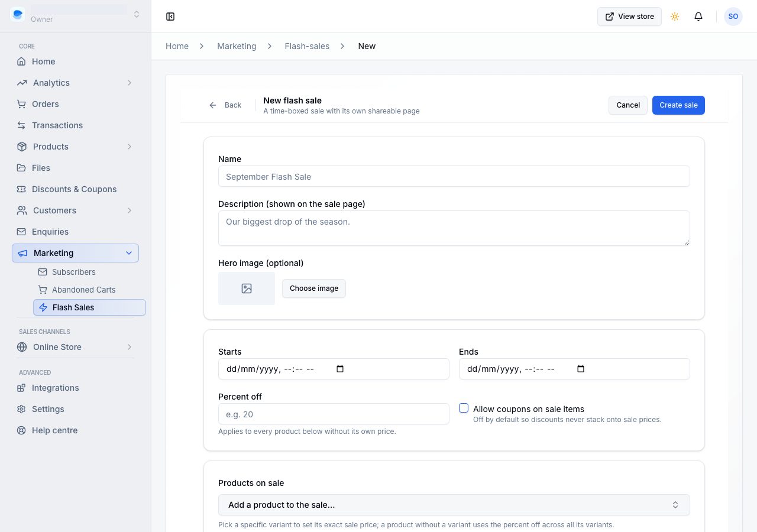Open the Starts date picker calendar icon
This screenshot has width=757, height=532.
point(340,369)
